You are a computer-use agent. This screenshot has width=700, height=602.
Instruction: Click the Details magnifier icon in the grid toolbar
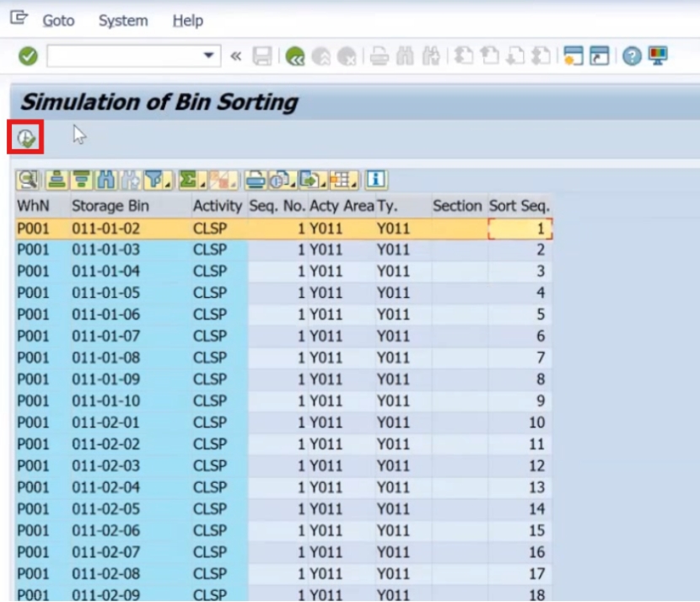(x=28, y=180)
